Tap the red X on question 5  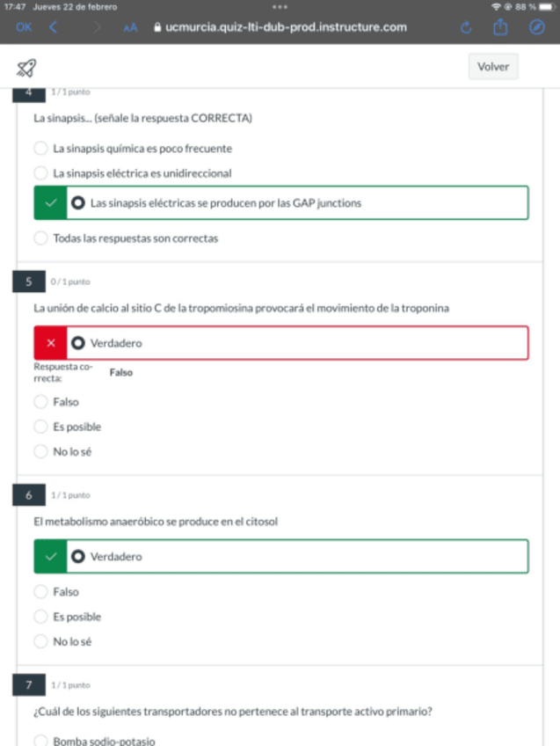50,343
